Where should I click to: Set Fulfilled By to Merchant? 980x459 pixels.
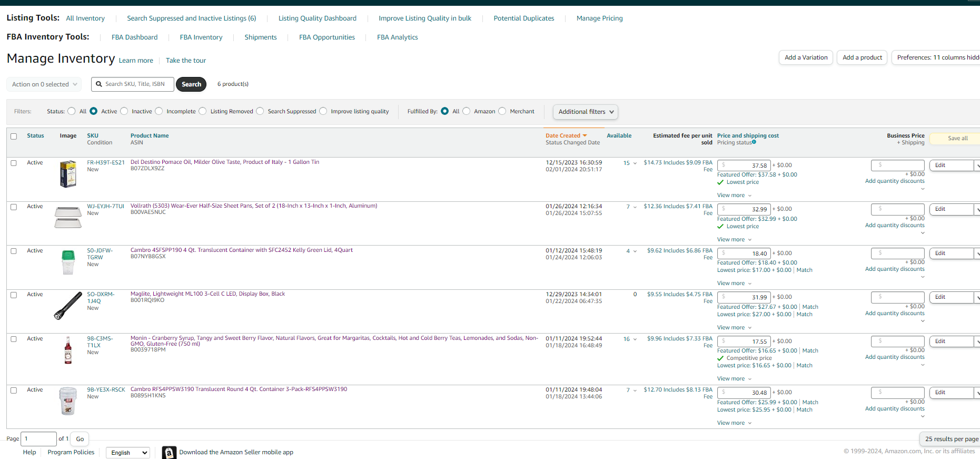click(502, 111)
